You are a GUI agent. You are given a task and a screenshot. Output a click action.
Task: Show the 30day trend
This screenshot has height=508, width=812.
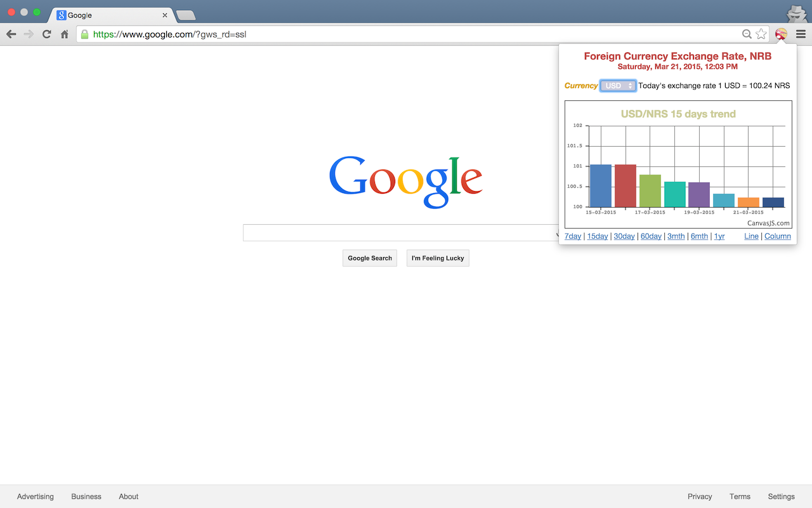[x=624, y=236]
